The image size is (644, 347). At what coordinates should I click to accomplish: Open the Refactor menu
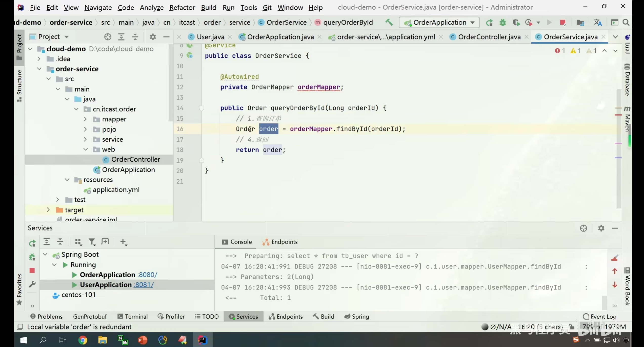[182, 7]
